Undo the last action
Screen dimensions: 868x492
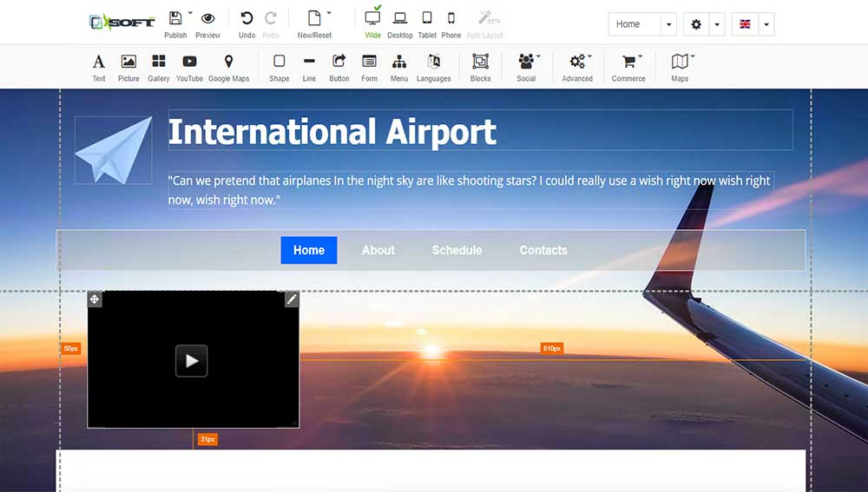(x=247, y=18)
